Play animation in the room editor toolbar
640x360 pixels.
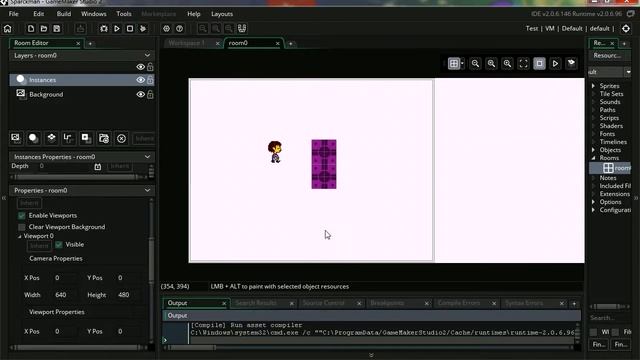point(555,64)
